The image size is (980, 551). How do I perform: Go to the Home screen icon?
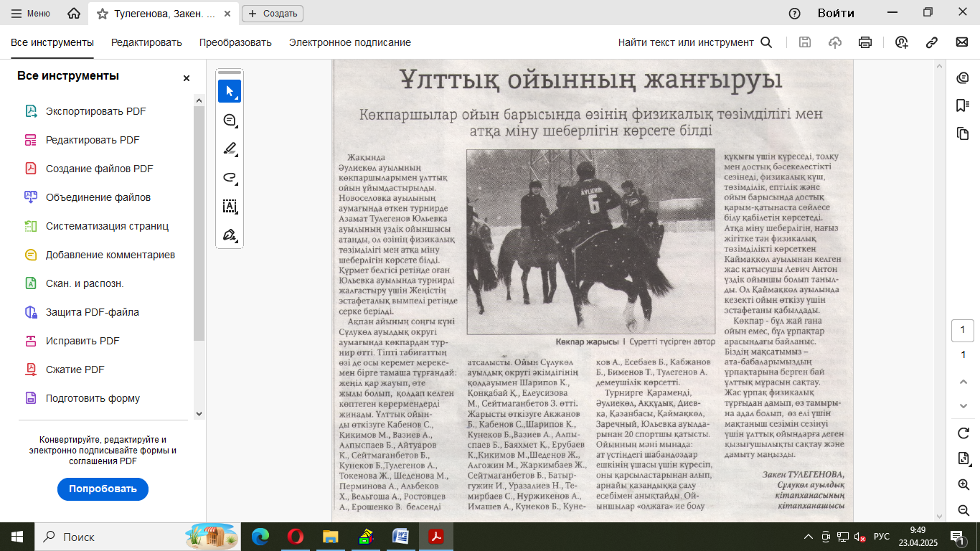[x=73, y=13]
